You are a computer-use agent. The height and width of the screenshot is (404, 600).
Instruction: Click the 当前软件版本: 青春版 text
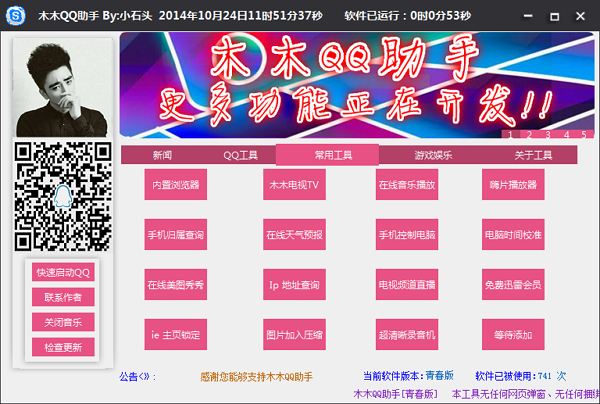pyautogui.click(x=408, y=376)
